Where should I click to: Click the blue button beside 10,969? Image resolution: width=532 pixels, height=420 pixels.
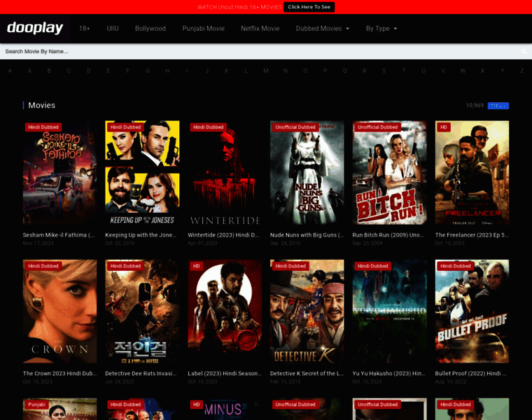(x=498, y=106)
